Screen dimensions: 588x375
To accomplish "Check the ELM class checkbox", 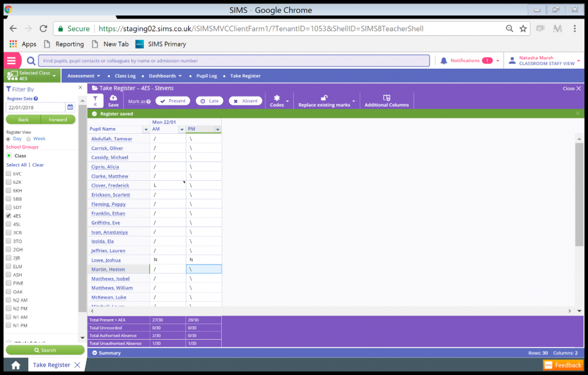I will click(x=8, y=266).
